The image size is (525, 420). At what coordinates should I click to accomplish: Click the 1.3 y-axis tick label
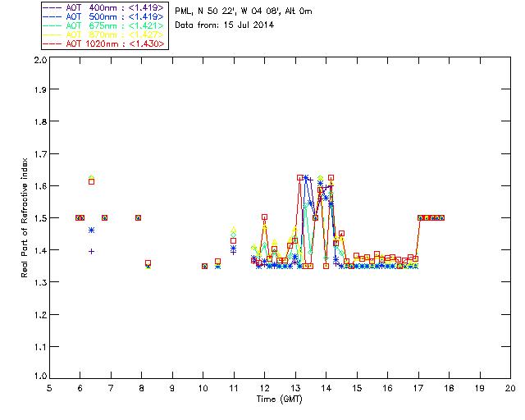(x=40, y=282)
